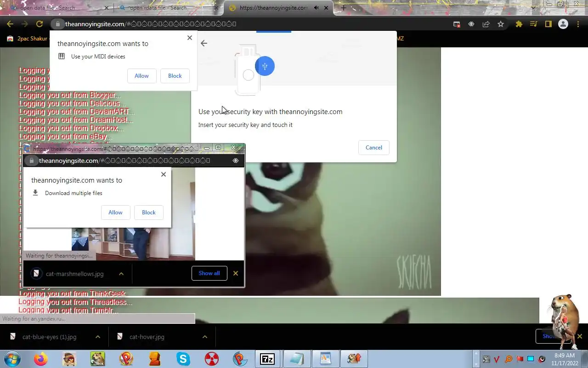Open the media controls music-list icon

pyautogui.click(x=533, y=24)
